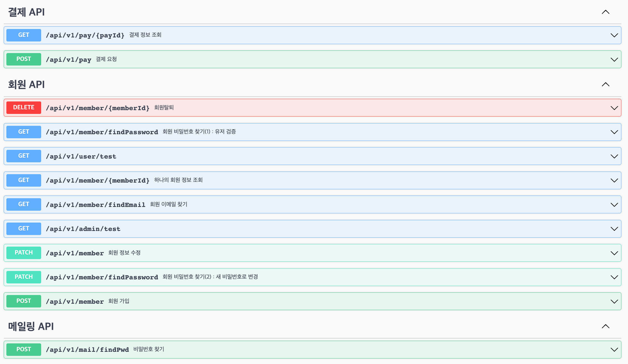Screen dimensions: 628x364
Task: Expand chevron on 회원 이메일 찾기 row
Action: tap(614, 205)
